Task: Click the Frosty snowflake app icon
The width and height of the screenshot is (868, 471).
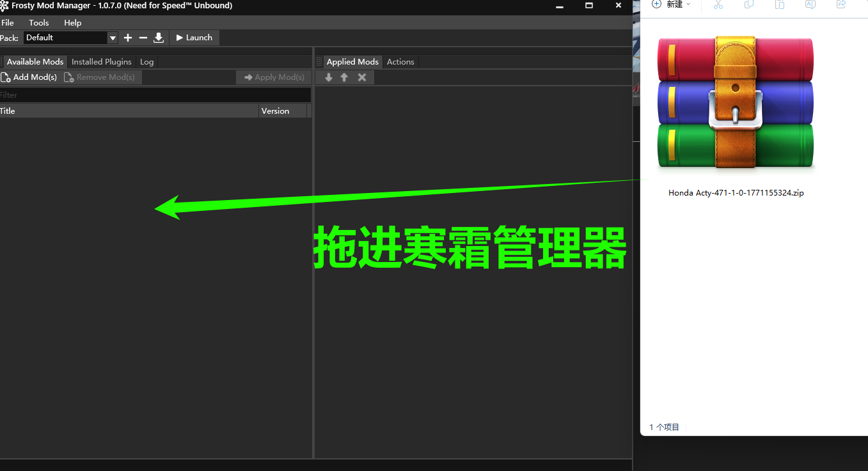Action: click(4, 6)
